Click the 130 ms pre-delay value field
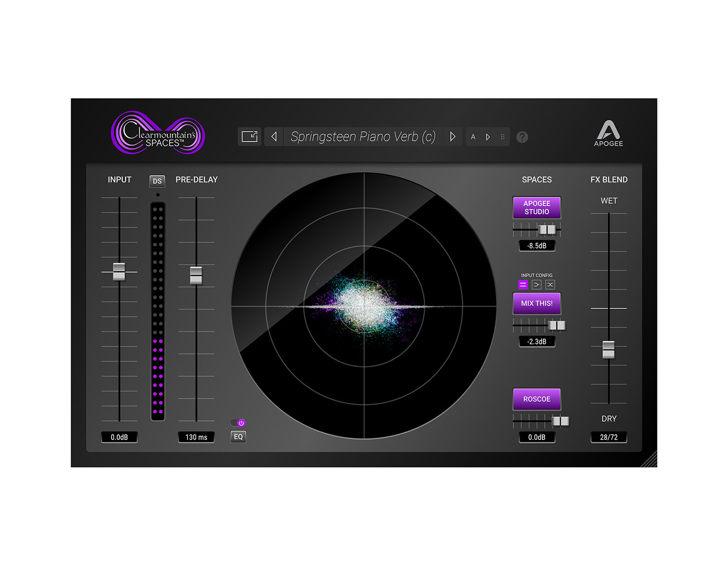 196,437
